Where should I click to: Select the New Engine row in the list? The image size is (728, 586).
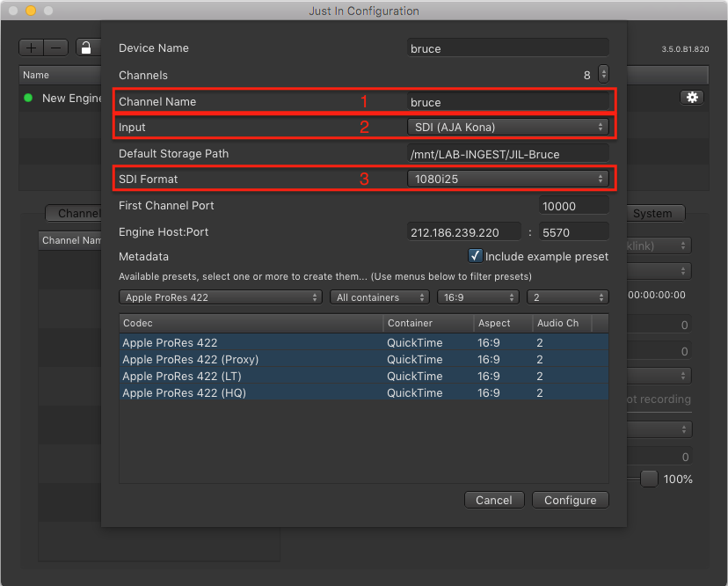(61, 98)
